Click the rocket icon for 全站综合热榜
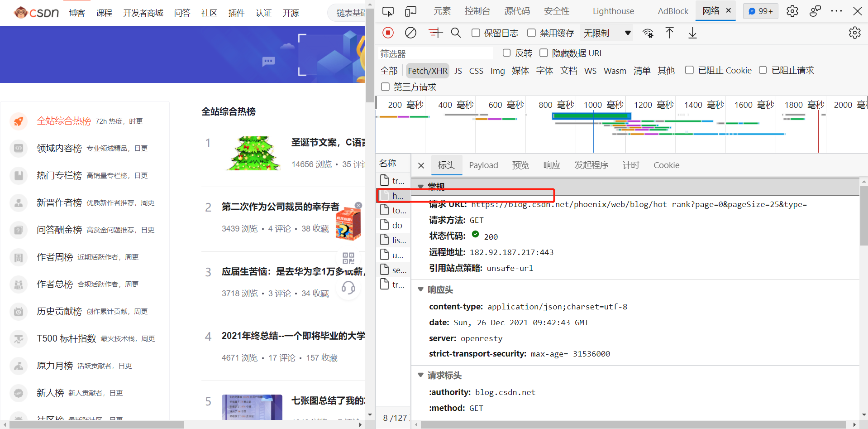Viewport: 868px width, 429px height. [x=19, y=121]
